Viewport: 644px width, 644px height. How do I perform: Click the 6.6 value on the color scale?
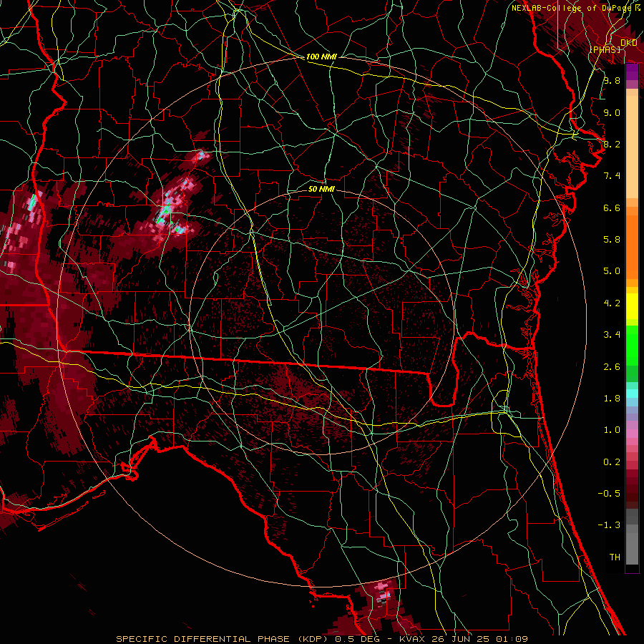click(x=612, y=208)
